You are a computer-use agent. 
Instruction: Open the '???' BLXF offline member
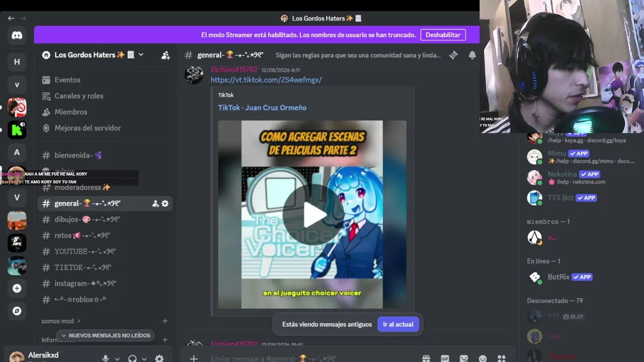[x=581, y=317]
